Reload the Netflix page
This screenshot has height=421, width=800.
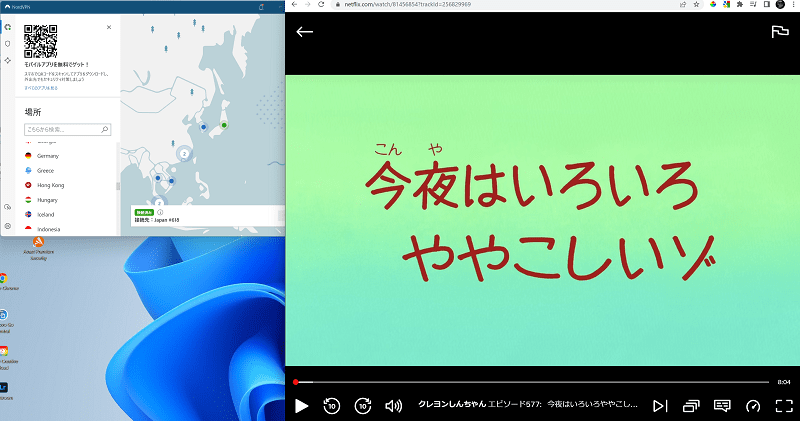321,4
